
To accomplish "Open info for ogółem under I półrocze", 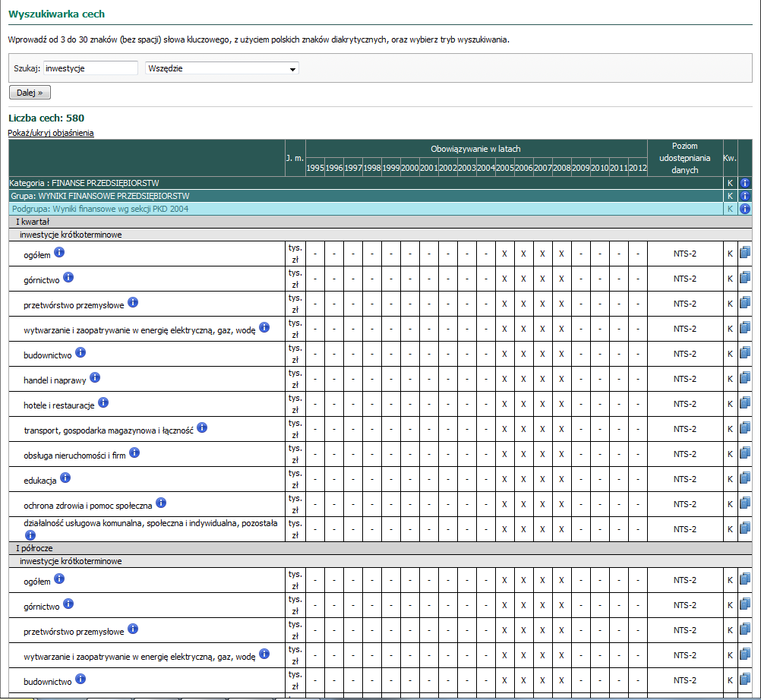I will click(59, 579).
